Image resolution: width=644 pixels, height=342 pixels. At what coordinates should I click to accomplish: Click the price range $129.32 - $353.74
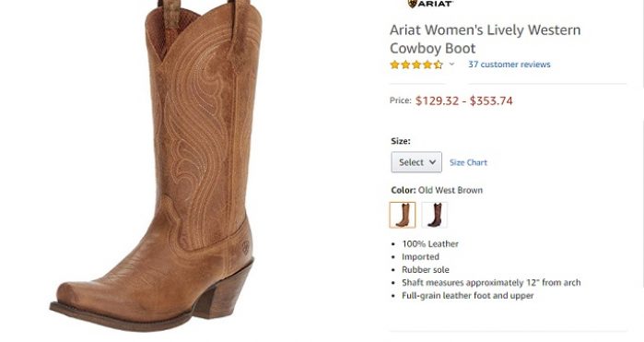tap(463, 100)
